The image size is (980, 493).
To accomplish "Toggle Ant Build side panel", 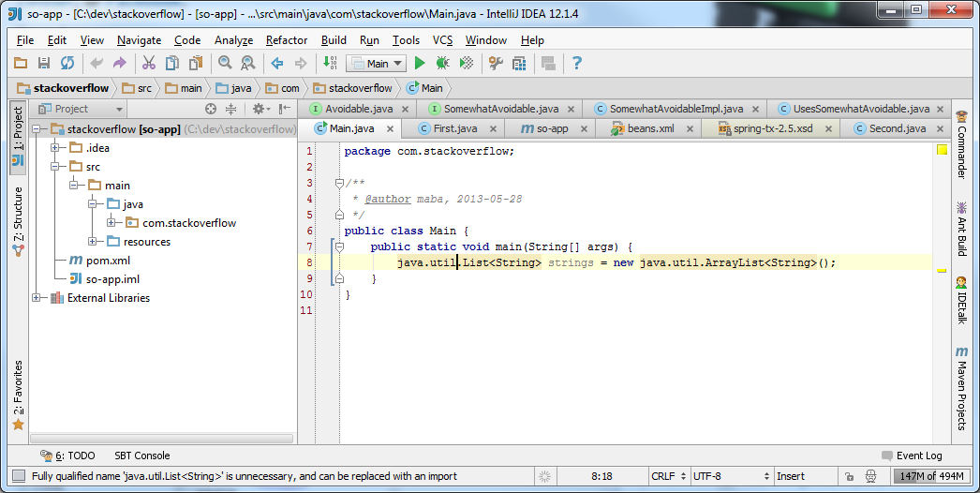I will tap(961, 229).
